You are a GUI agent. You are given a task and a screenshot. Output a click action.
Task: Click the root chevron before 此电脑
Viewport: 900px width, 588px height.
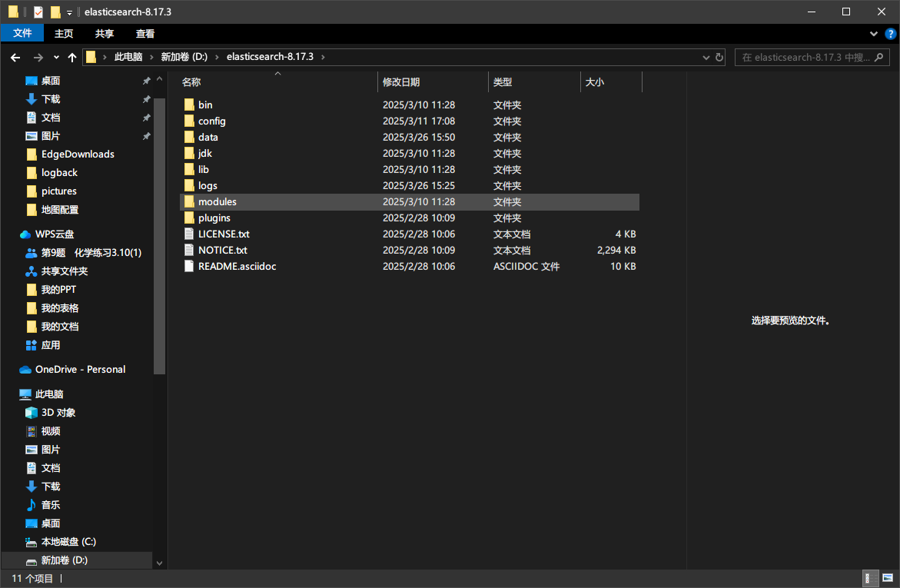(105, 57)
